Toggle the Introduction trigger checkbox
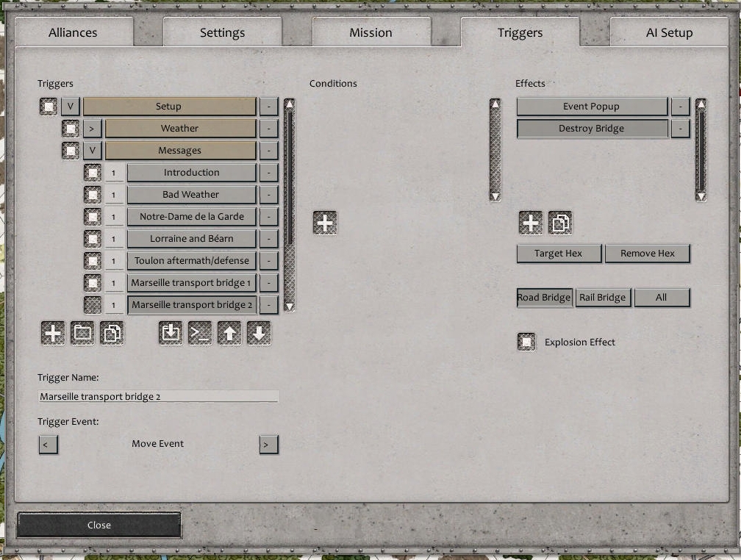 [x=93, y=172]
